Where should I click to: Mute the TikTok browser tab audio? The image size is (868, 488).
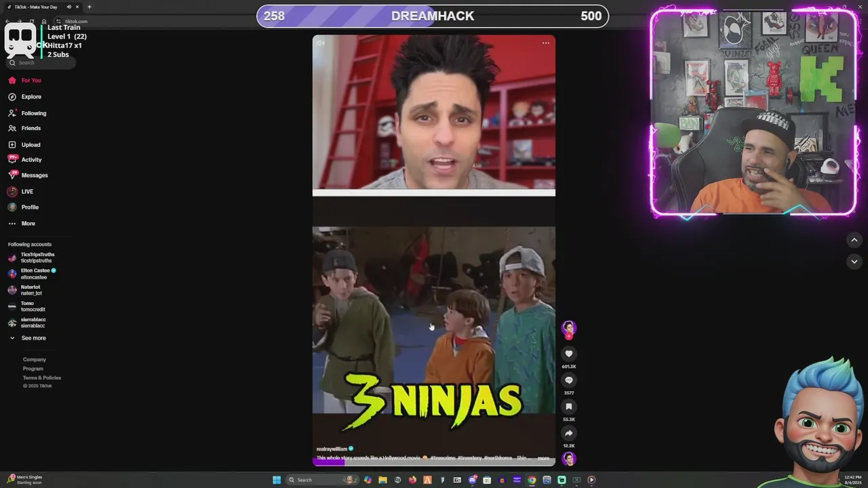pyautogui.click(x=68, y=7)
